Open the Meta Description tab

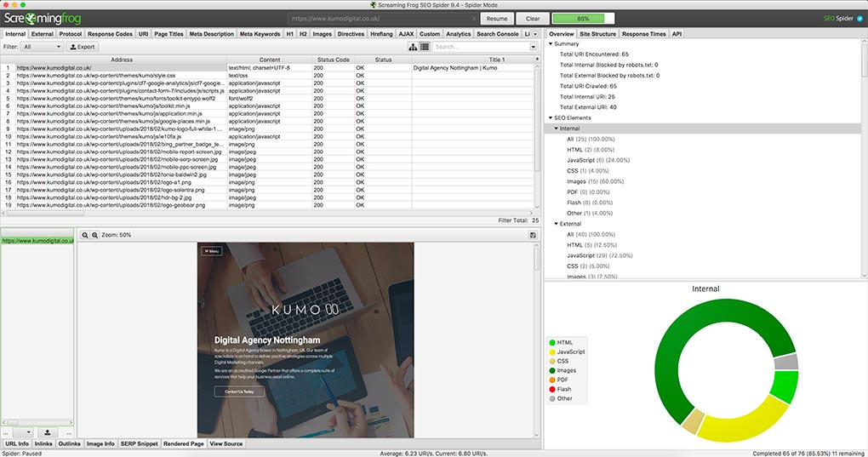211,34
